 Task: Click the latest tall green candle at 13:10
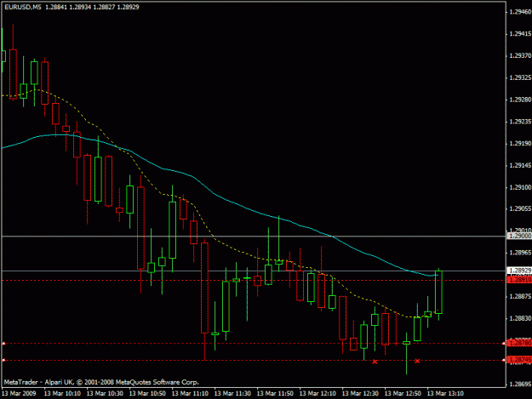click(x=438, y=292)
